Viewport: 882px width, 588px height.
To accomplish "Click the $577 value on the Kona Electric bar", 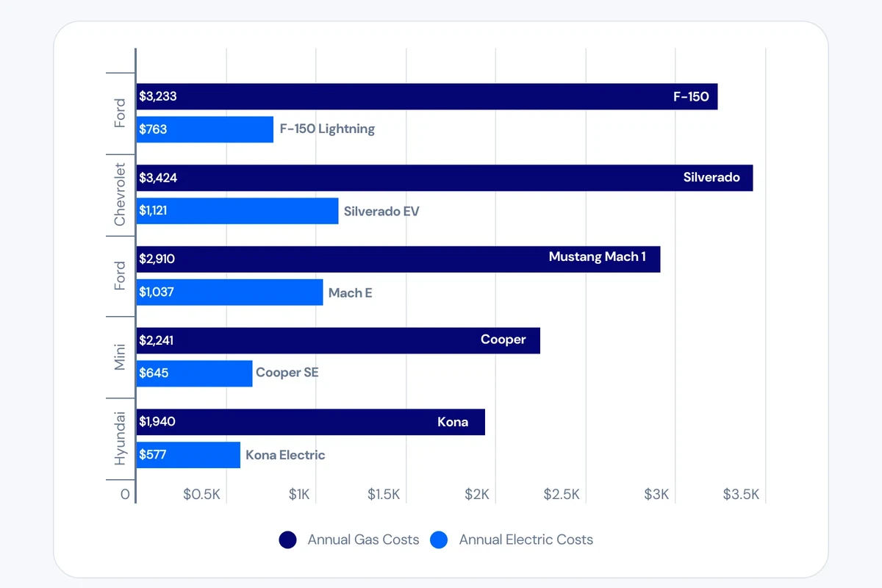I will coord(153,455).
